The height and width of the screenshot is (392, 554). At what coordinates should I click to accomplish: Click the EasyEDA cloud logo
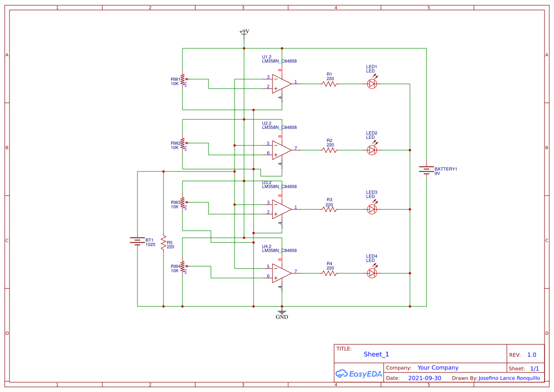click(359, 374)
